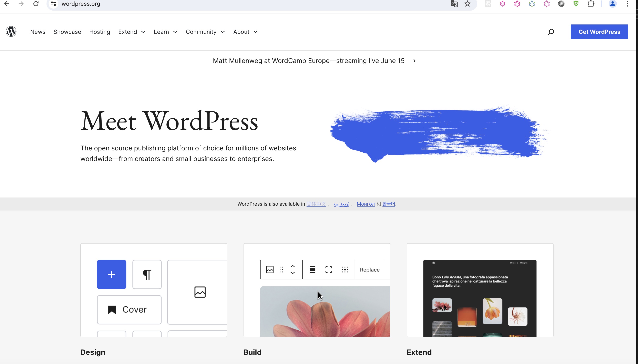Image resolution: width=638 pixels, height=364 pixels.
Task: Open the About nav label
Action: coord(241,32)
